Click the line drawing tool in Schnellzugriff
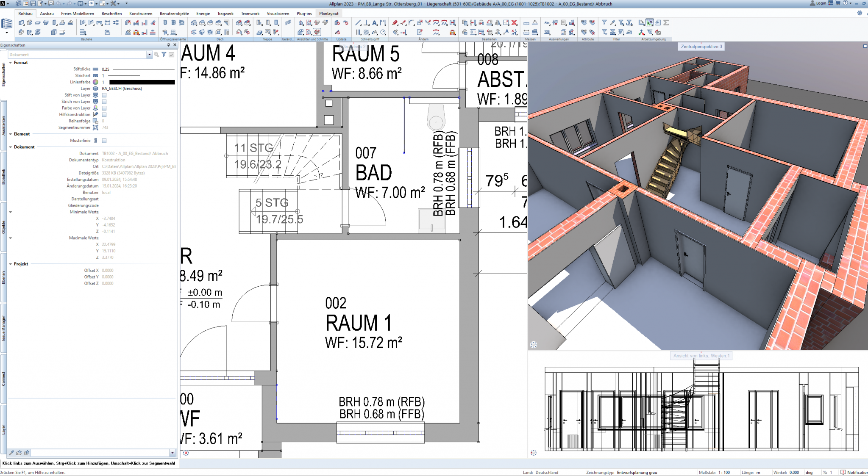The width and height of the screenshot is (868, 476). click(358, 23)
